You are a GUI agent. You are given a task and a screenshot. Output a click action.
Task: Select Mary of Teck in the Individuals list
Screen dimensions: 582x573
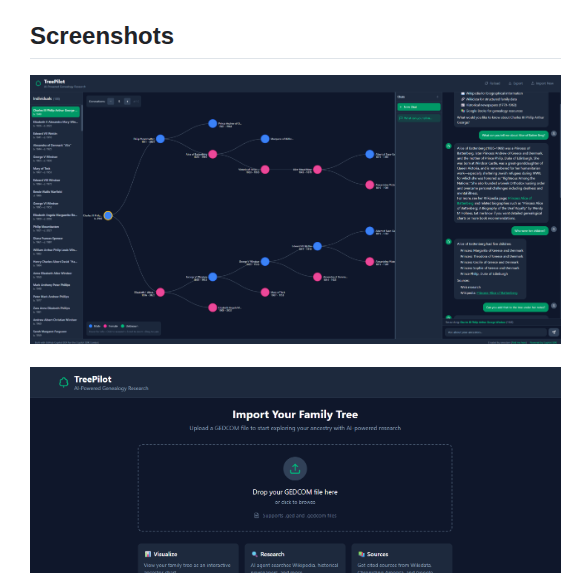tap(56, 170)
